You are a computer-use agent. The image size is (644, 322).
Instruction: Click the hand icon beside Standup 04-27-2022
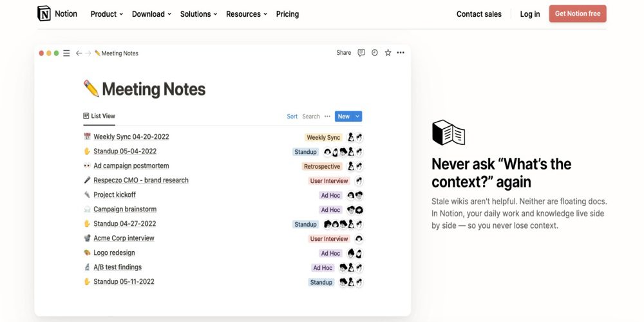coord(87,223)
